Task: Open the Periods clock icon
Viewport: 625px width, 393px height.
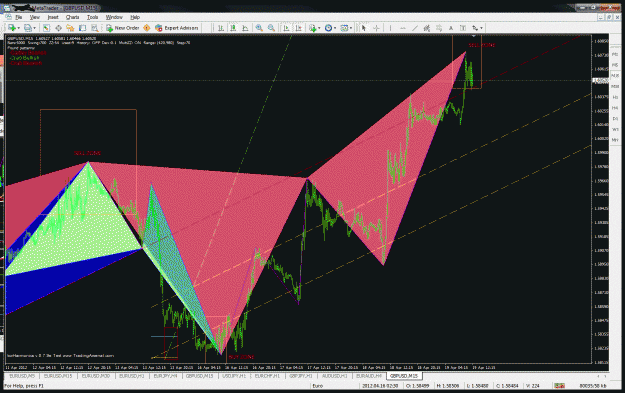Action: [328, 28]
